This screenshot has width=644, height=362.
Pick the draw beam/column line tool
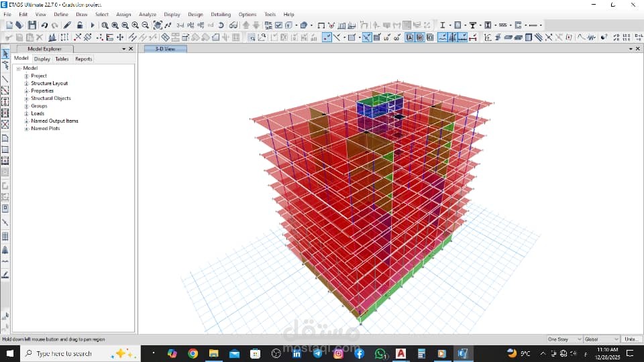(x=5, y=79)
